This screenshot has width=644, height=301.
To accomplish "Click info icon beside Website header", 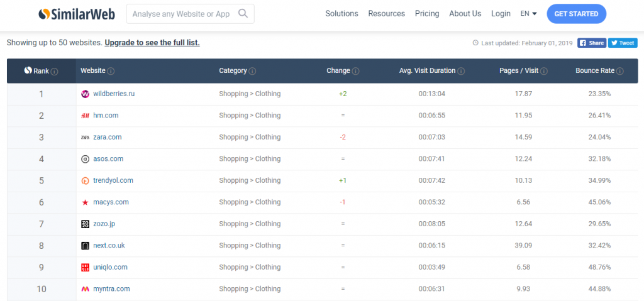I will coord(111,71).
